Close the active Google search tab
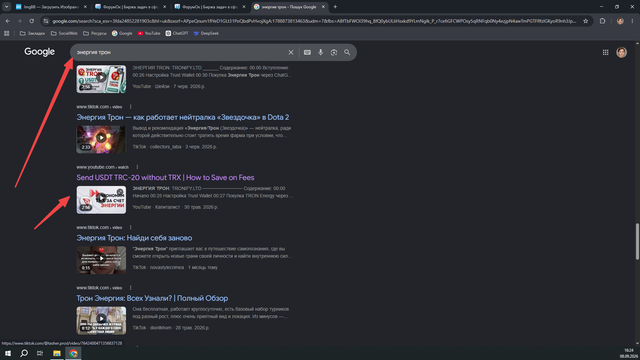Screen dimensions: 640x360 pyautogui.click(x=323, y=7)
